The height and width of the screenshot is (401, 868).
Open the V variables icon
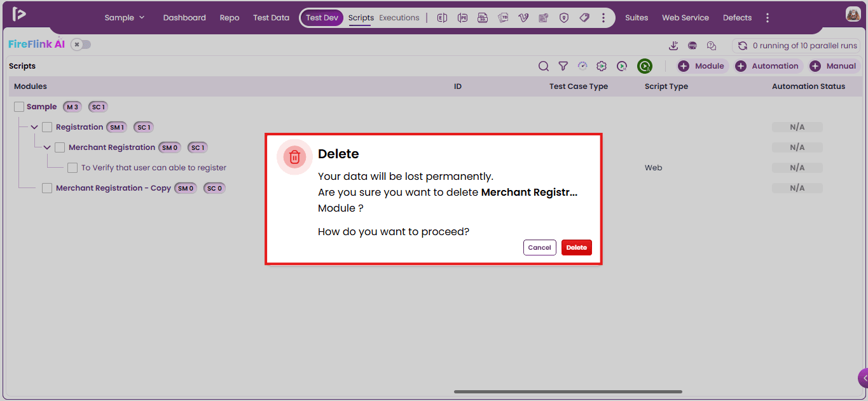click(523, 18)
